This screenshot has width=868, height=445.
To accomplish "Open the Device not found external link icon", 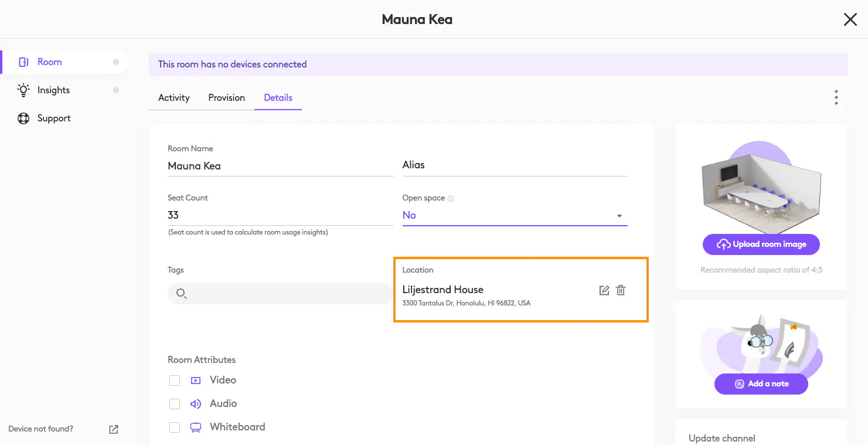I will pyautogui.click(x=114, y=429).
